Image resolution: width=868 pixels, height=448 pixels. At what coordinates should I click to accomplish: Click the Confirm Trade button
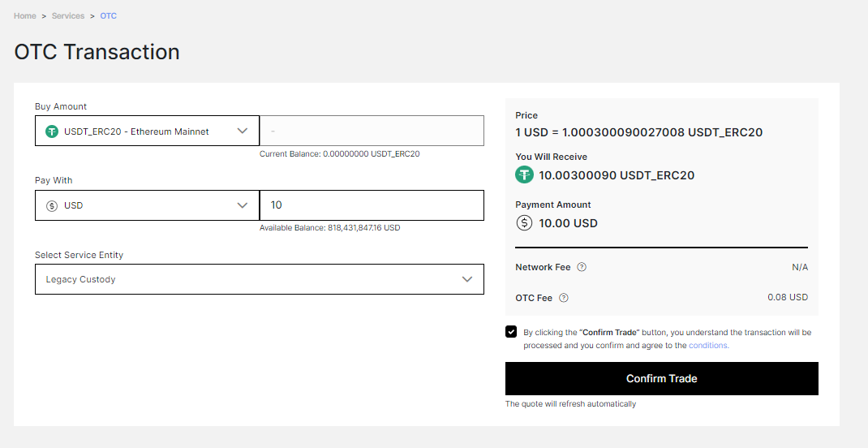click(661, 379)
